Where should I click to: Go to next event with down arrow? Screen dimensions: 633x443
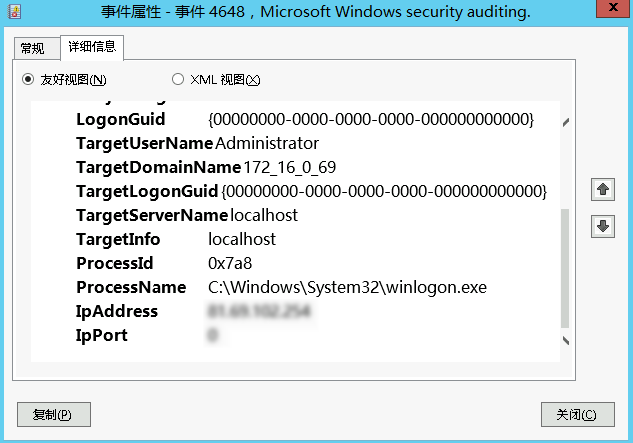pos(603,226)
